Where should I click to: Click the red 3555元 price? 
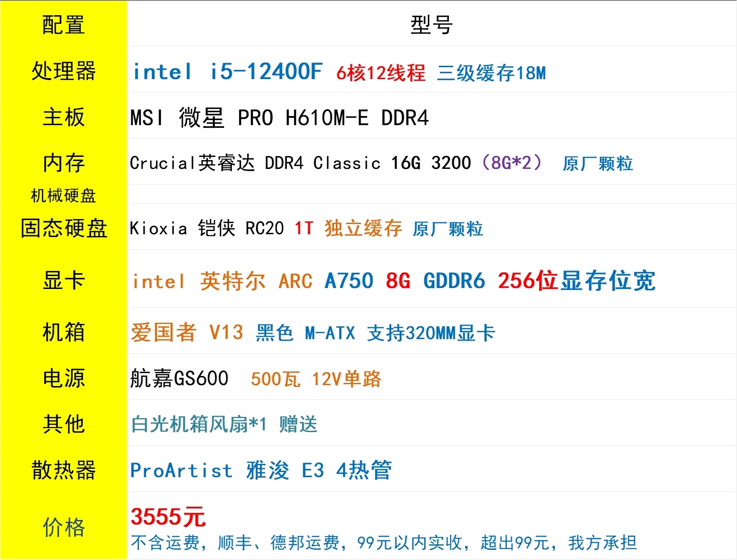click(x=168, y=517)
